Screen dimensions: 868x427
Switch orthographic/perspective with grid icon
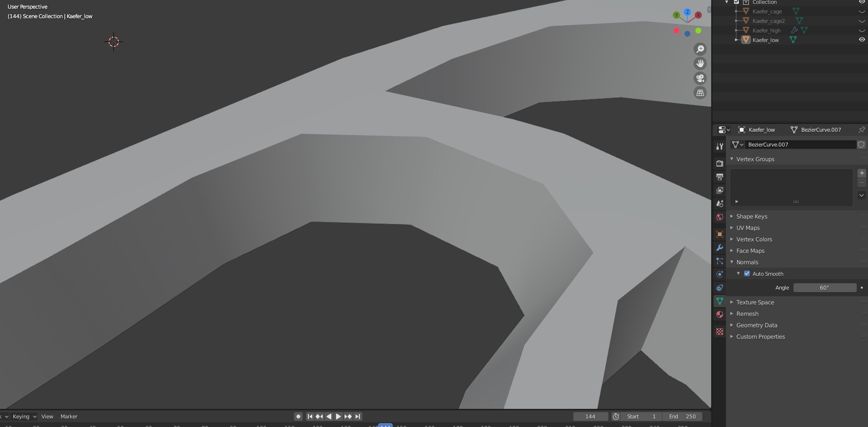coord(700,93)
